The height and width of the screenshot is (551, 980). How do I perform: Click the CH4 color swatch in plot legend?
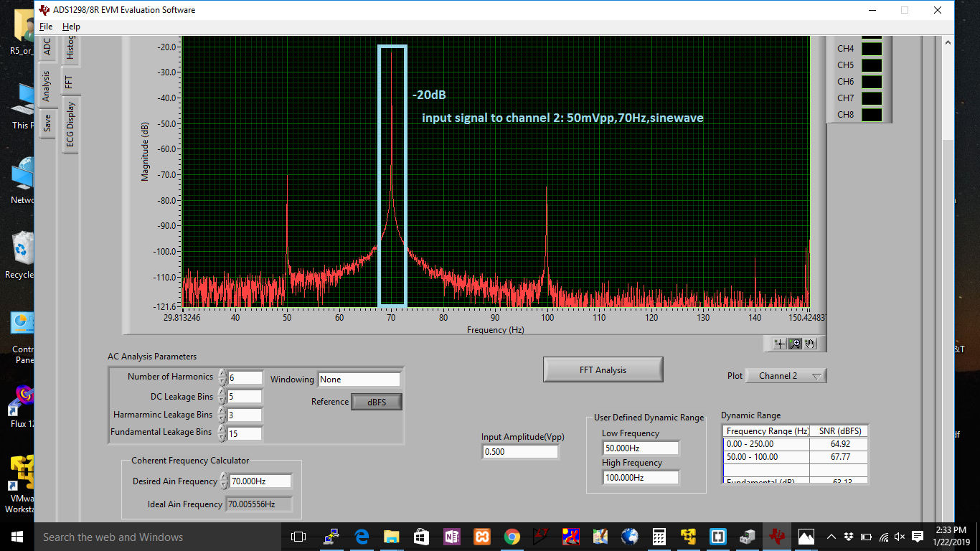[x=871, y=49]
